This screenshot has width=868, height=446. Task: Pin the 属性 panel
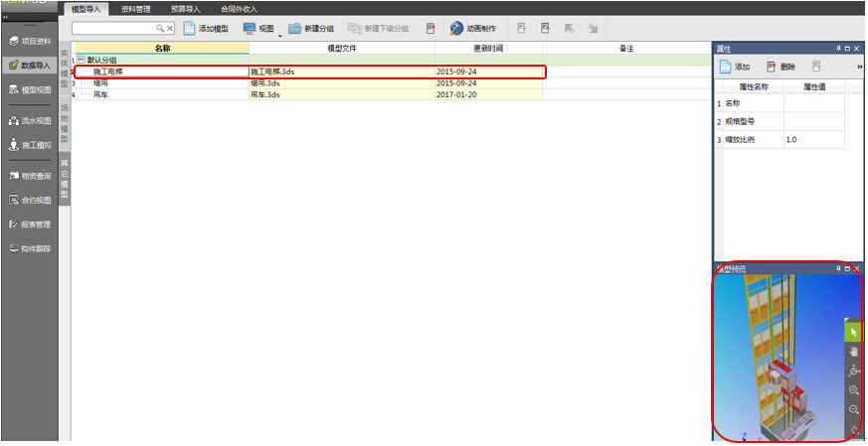(x=838, y=49)
